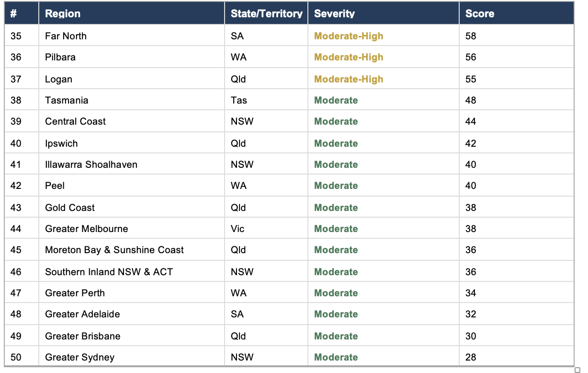Screen dimensions: 588x373
Task: Click rank number 45
Action: pyautogui.click(x=16, y=250)
